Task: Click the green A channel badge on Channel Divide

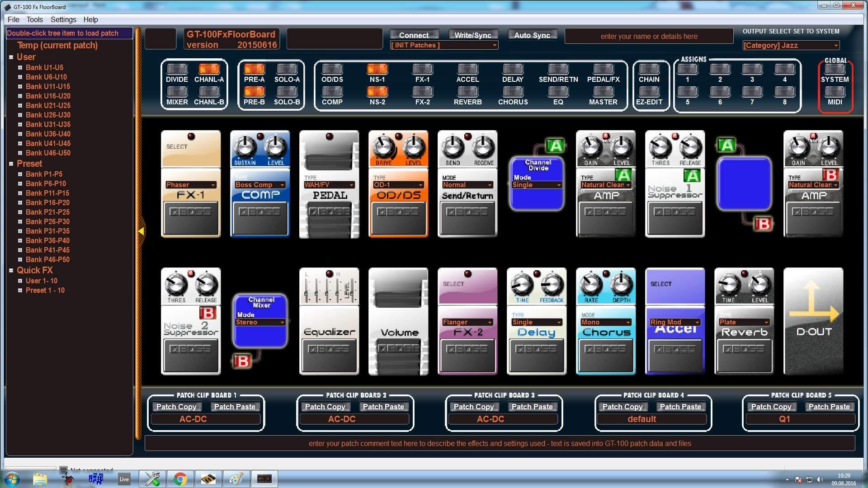Action: point(555,146)
